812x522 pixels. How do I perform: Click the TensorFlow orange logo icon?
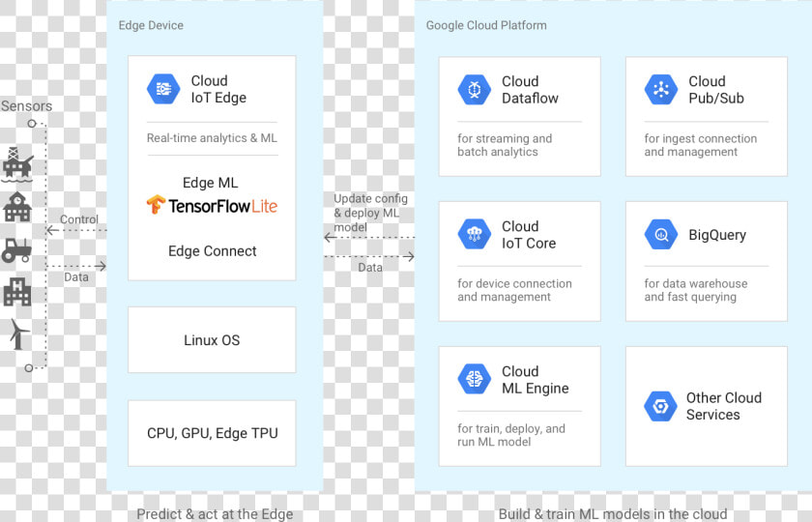pos(156,204)
